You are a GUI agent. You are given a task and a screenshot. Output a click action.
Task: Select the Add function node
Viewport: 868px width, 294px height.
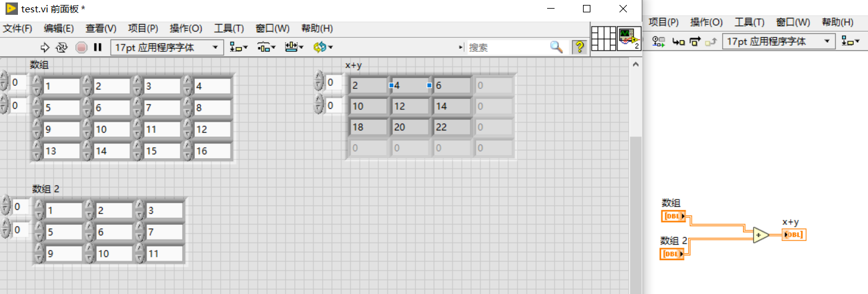[x=761, y=235]
